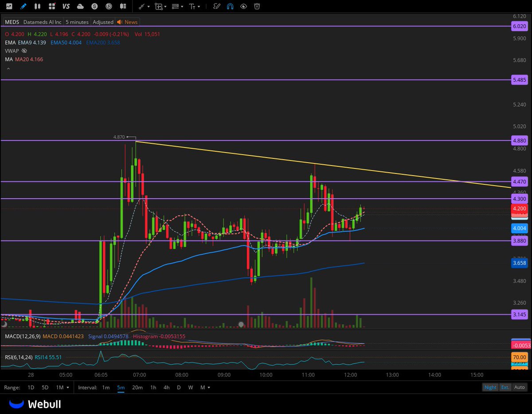
Task: Click the MEDS ticker symbol
Action: pos(12,22)
